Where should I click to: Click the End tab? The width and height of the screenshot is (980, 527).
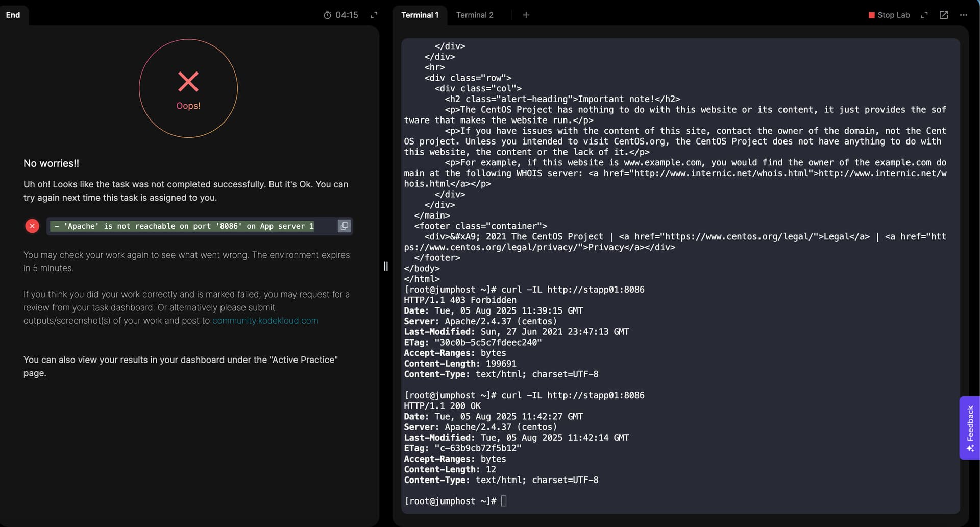(x=13, y=15)
